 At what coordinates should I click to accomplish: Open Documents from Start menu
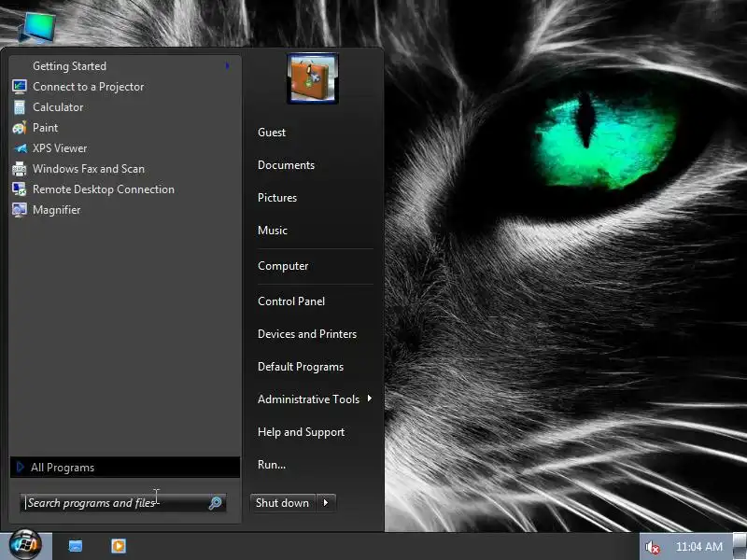[286, 165]
